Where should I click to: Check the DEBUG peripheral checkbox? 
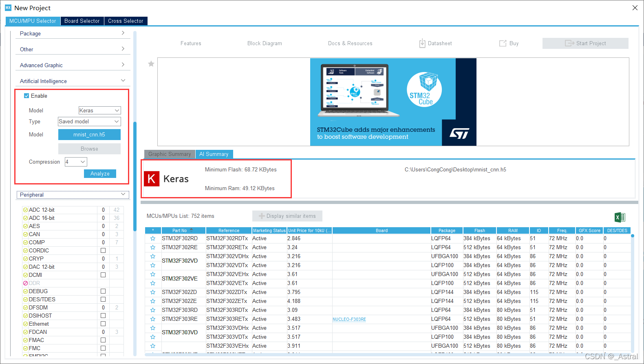[103, 291]
